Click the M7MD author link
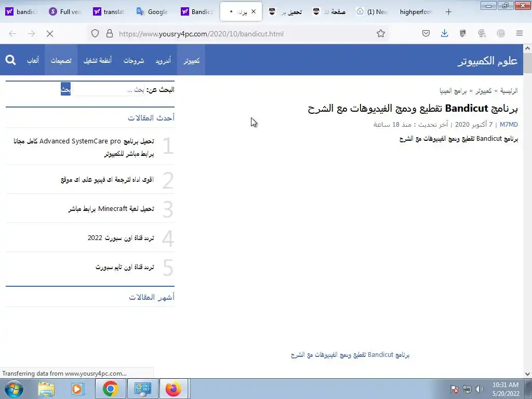532x399 pixels. pos(509,125)
